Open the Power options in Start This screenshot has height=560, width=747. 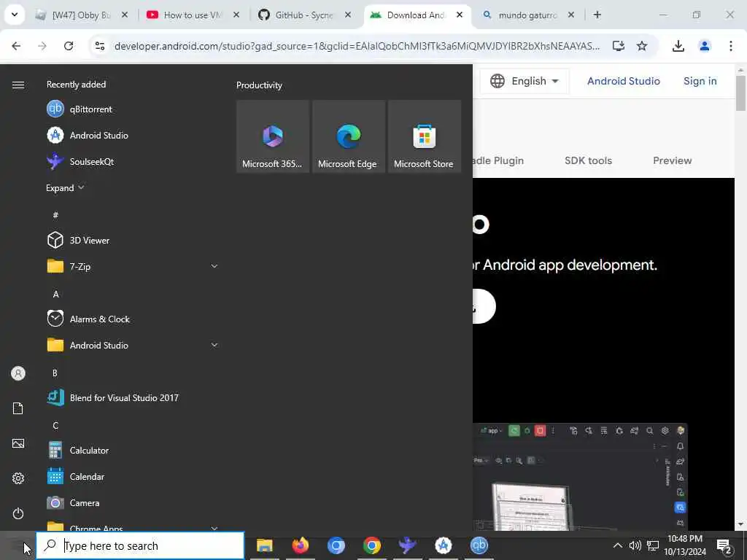(18, 513)
